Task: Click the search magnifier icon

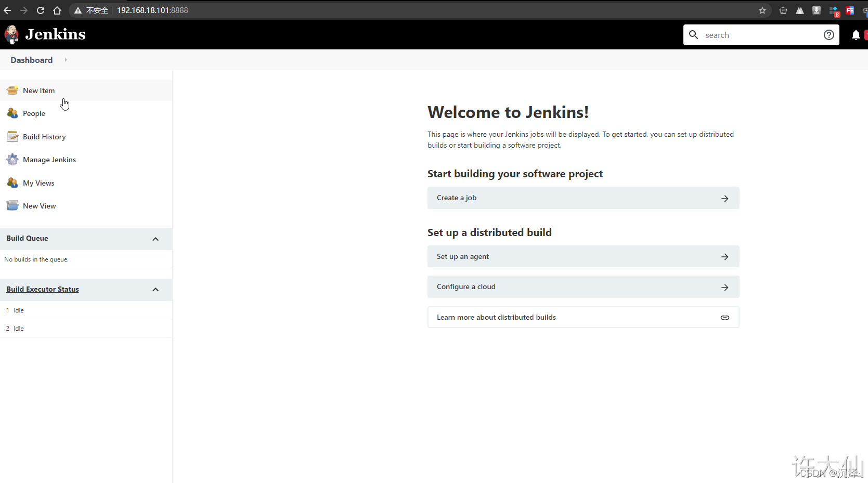Action: click(x=693, y=35)
